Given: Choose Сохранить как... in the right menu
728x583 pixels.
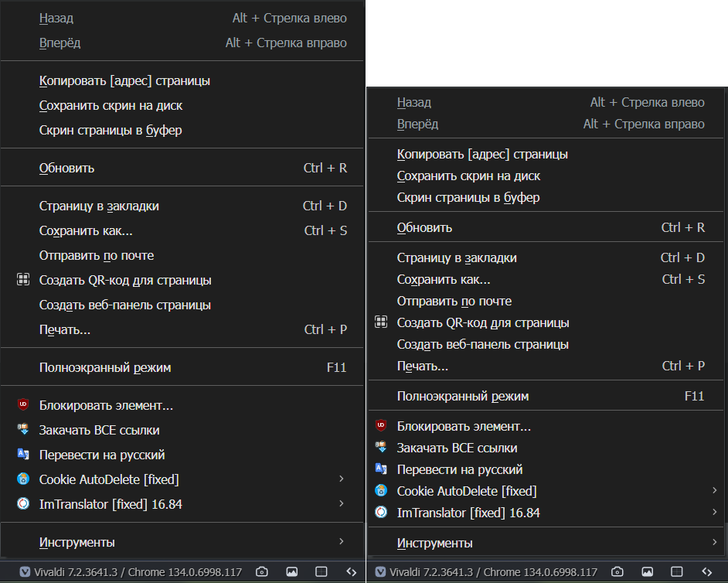Looking at the screenshot, I should 546,279.
